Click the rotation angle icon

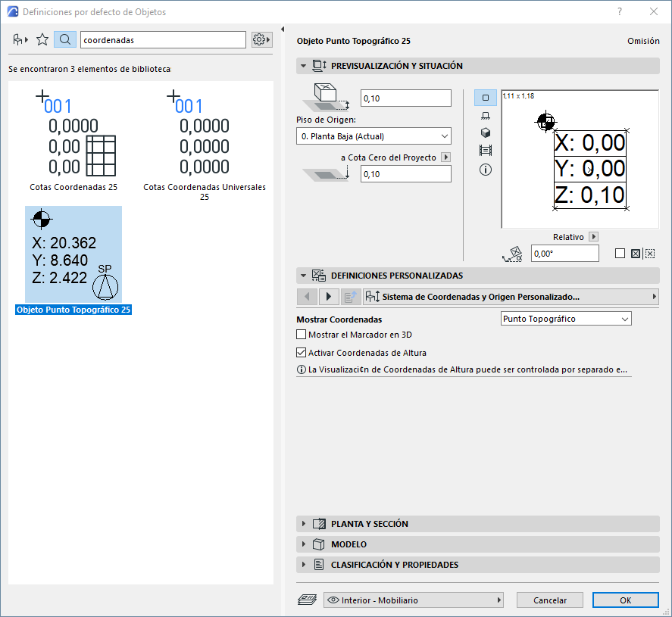click(513, 254)
